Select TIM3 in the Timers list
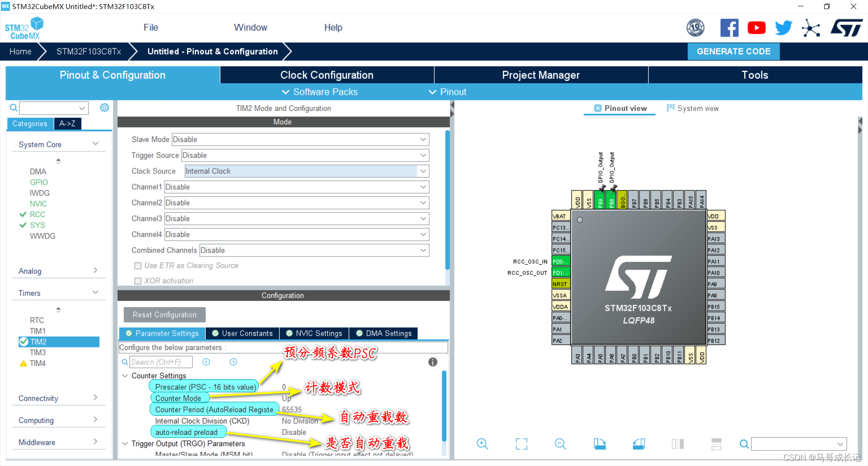The image size is (868, 466). (x=38, y=352)
